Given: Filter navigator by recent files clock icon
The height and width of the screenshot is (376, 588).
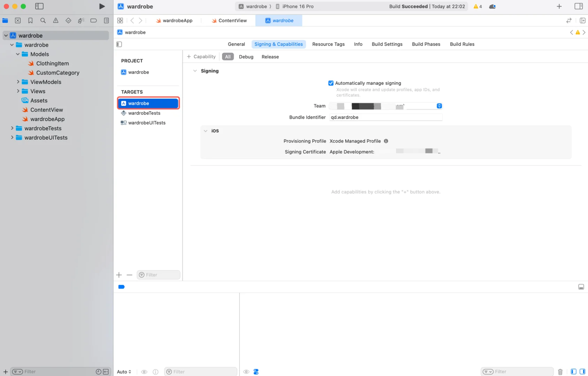Looking at the screenshot, I should pyautogui.click(x=98, y=372).
